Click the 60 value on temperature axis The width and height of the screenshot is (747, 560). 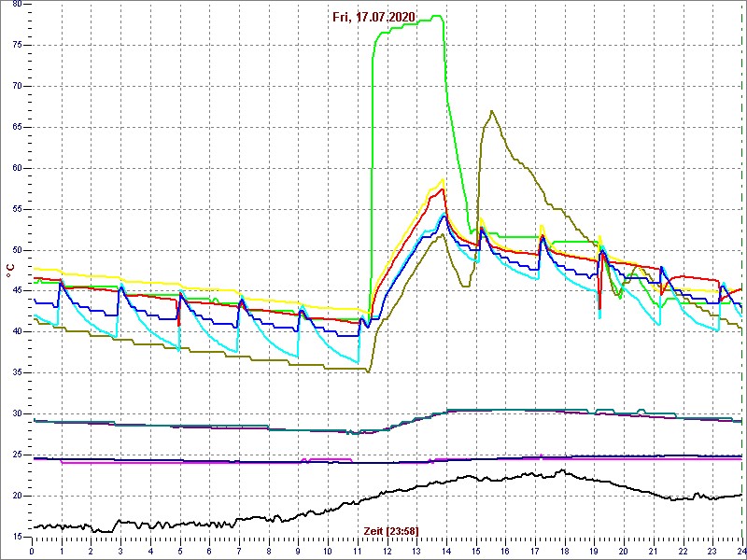[17, 168]
